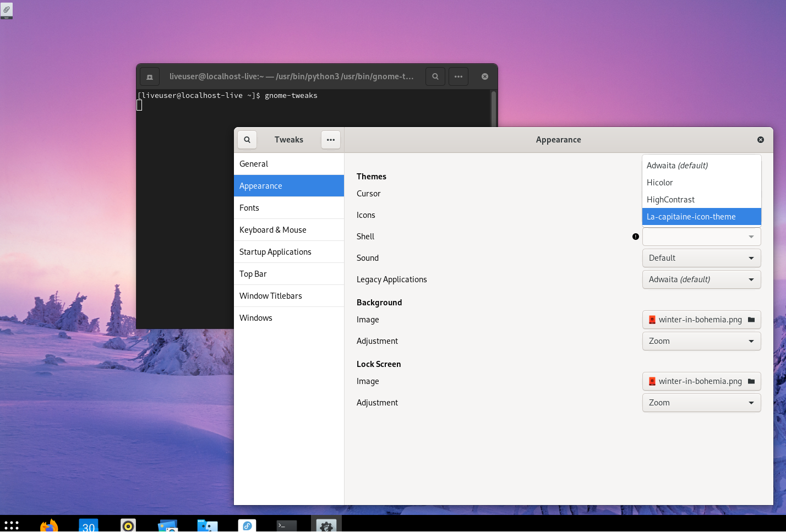This screenshot has width=786, height=532.
Task: Expand the Background Adjustment Zoom dropdown
Action: [701, 341]
